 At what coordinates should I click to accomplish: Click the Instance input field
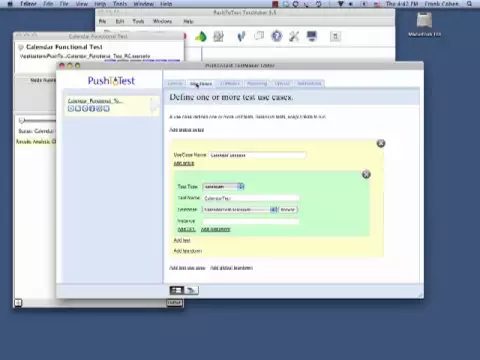click(x=251, y=221)
